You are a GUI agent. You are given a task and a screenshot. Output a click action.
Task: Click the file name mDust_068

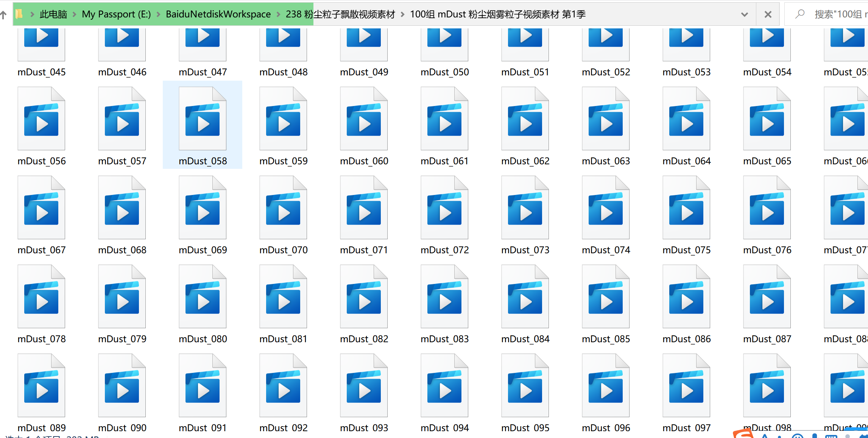[x=122, y=250]
